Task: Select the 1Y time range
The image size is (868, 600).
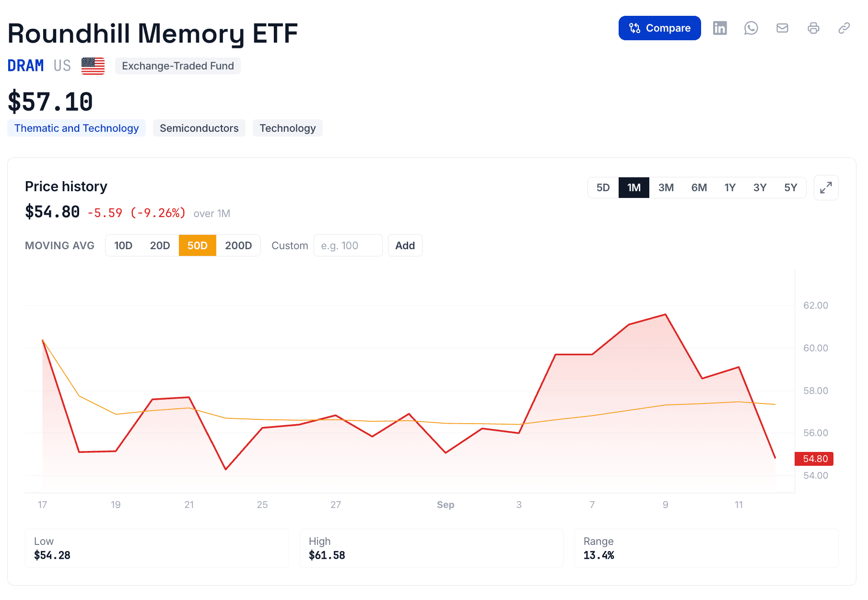Action: 730,187
